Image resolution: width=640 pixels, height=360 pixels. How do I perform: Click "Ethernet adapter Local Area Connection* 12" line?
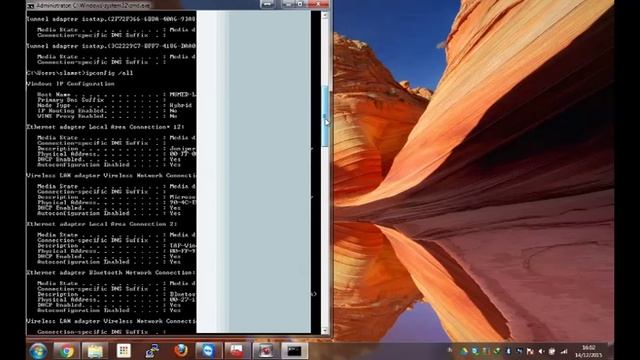point(105,127)
